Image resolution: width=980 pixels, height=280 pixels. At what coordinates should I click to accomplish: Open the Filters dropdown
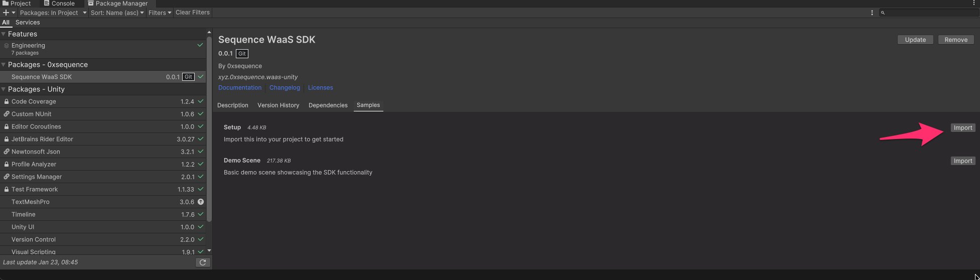tap(160, 13)
